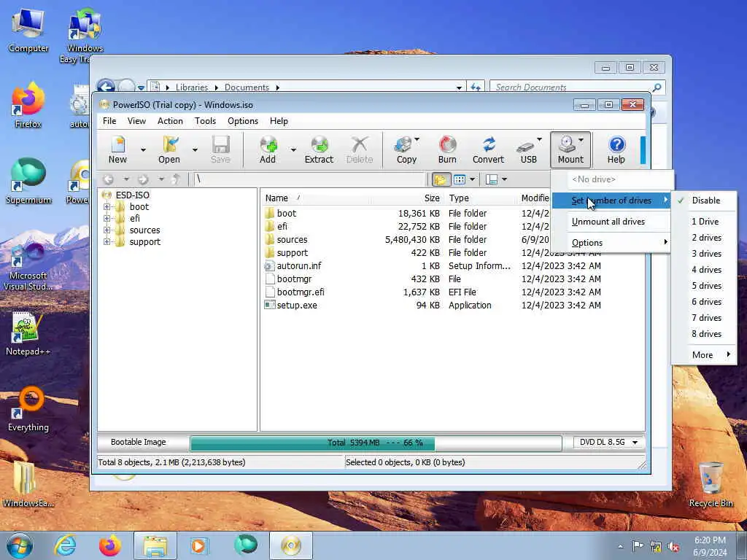The width and height of the screenshot is (747, 560).
Task: Expand the boot folder in tree
Action: [x=107, y=206]
